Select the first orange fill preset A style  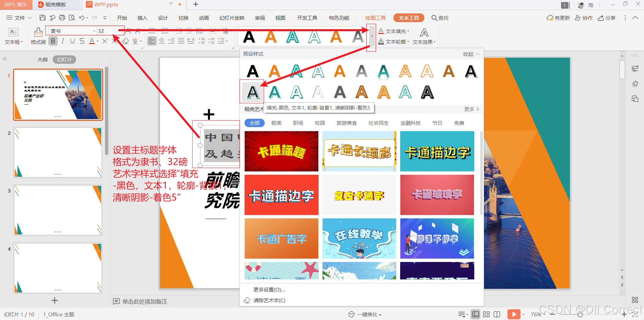click(x=274, y=71)
